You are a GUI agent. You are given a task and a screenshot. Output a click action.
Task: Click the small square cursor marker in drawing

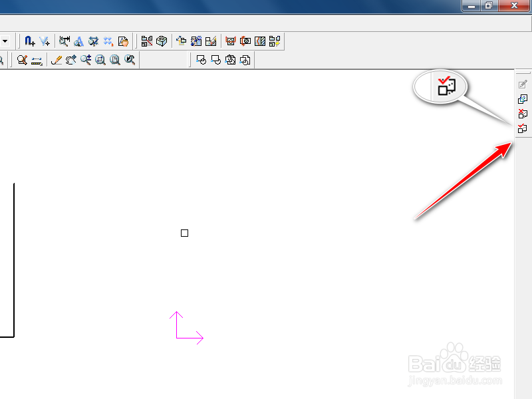point(185,233)
